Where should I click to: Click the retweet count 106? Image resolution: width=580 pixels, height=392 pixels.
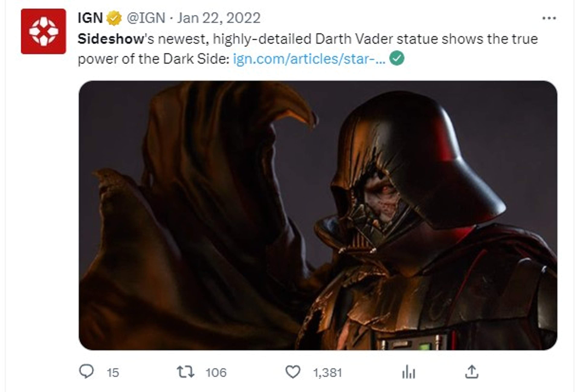tap(216, 373)
